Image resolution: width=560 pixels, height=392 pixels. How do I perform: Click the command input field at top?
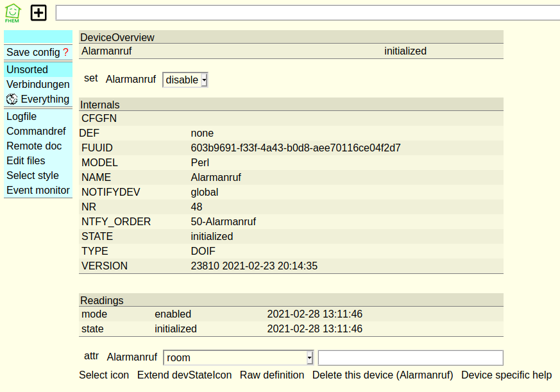tap(308, 13)
